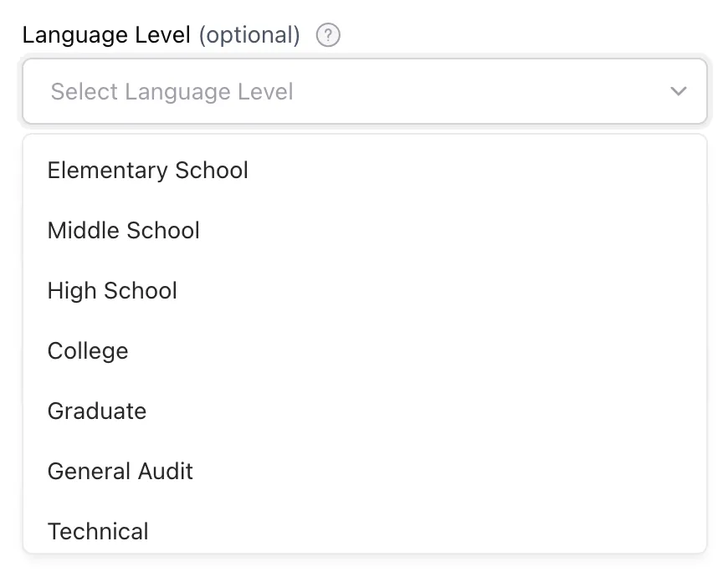Set language level to Technical
Image resolution: width=728 pixels, height=577 pixels.
(x=98, y=531)
